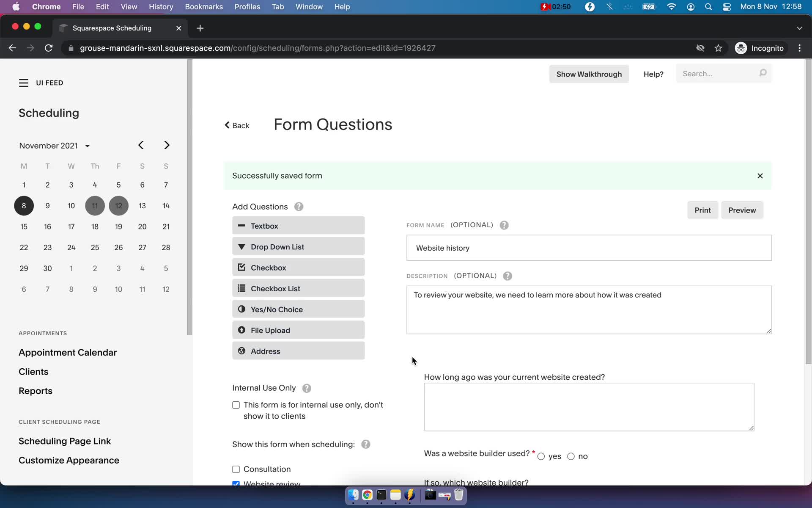The image size is (812, 508).
Task: Toggle the Website review checkbox on
Action: pos(236,483)
